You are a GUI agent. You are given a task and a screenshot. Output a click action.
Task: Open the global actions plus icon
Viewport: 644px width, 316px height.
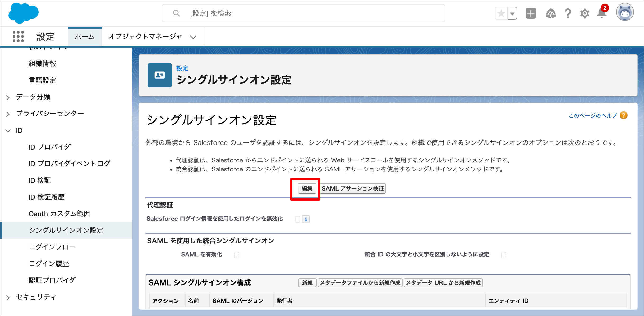coord(531,13)
